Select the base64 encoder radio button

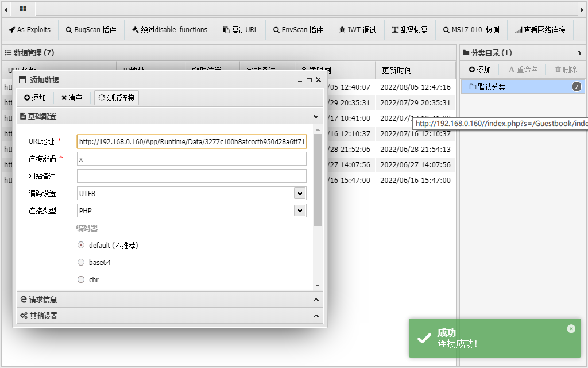(x=81, y=262)
